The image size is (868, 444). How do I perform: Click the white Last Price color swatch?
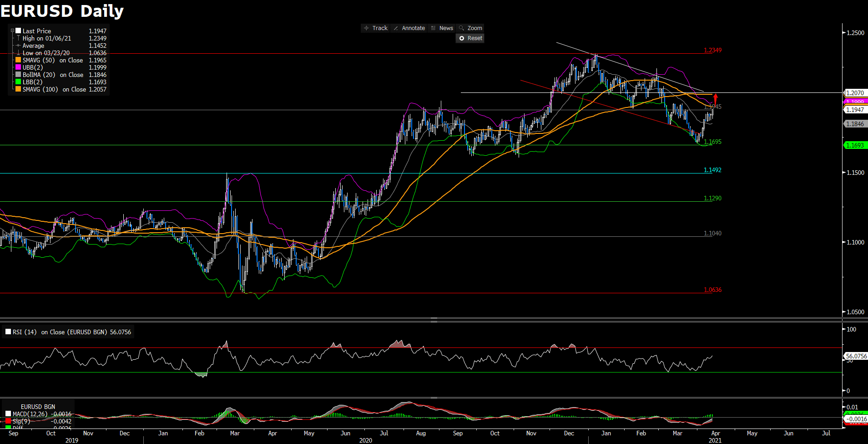(x=18, y=31)
